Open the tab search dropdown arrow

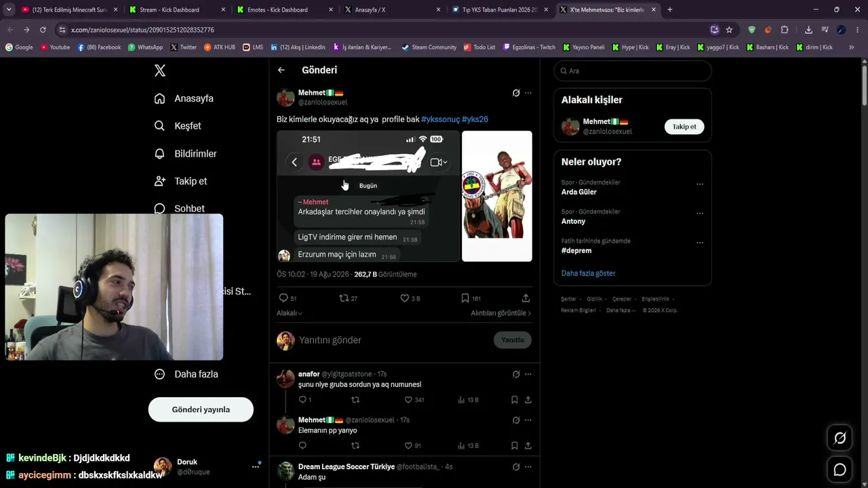[x=9, y=9]
